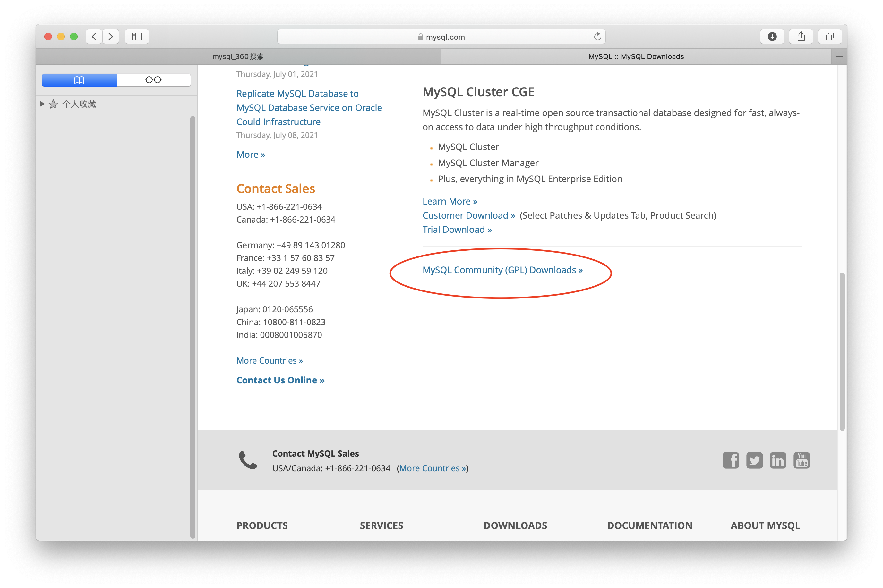The image size is (883, 588).
Task: Open ABOUT MYSQL footer section
Action: [x=765, y=525]
